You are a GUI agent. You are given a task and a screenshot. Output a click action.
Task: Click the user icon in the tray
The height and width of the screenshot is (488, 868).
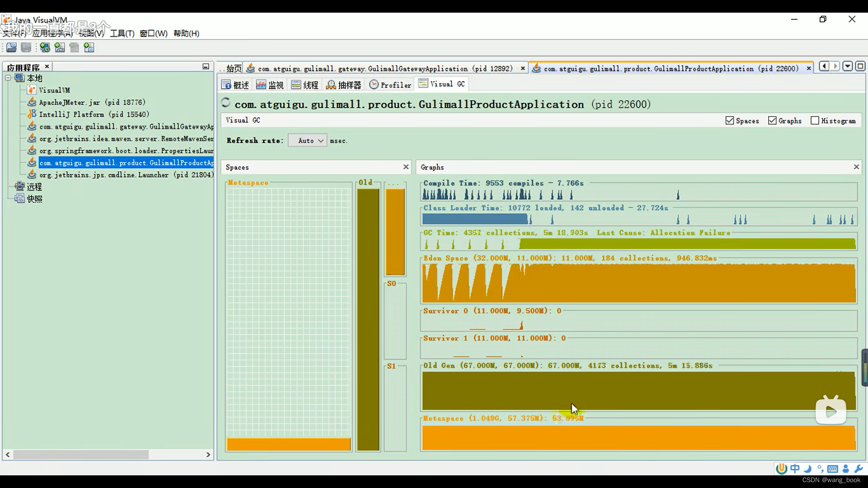click(x=846, y=469)
